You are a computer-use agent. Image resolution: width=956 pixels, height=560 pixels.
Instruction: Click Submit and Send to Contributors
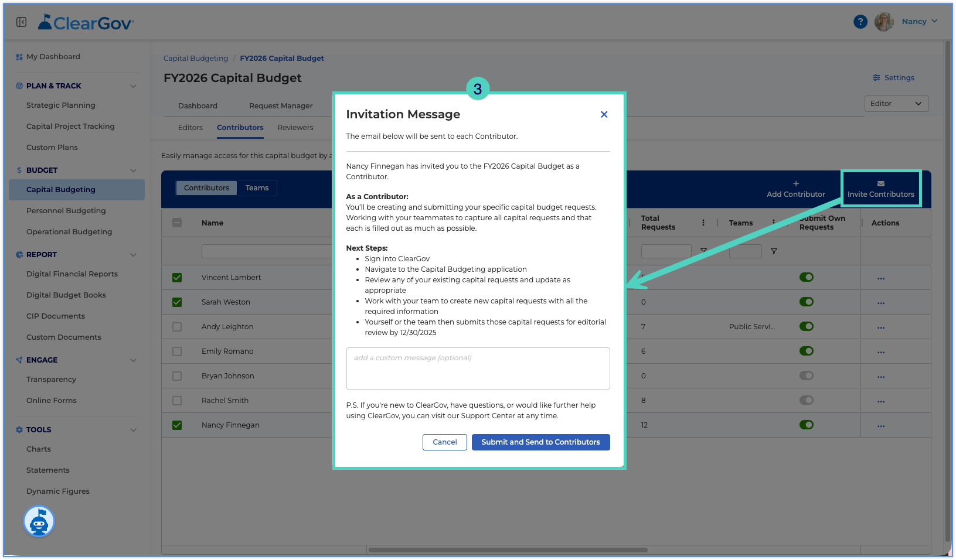540,442
